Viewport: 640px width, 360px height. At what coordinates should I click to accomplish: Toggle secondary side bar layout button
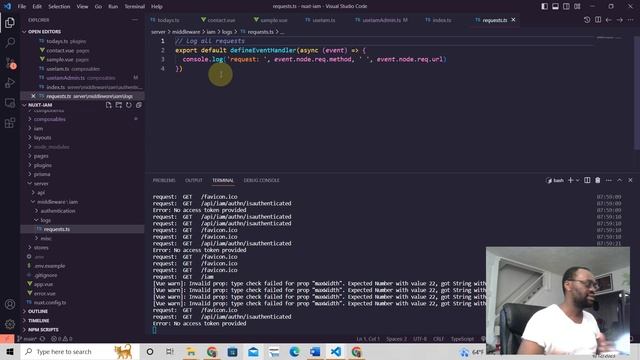(x=566, y=6)
